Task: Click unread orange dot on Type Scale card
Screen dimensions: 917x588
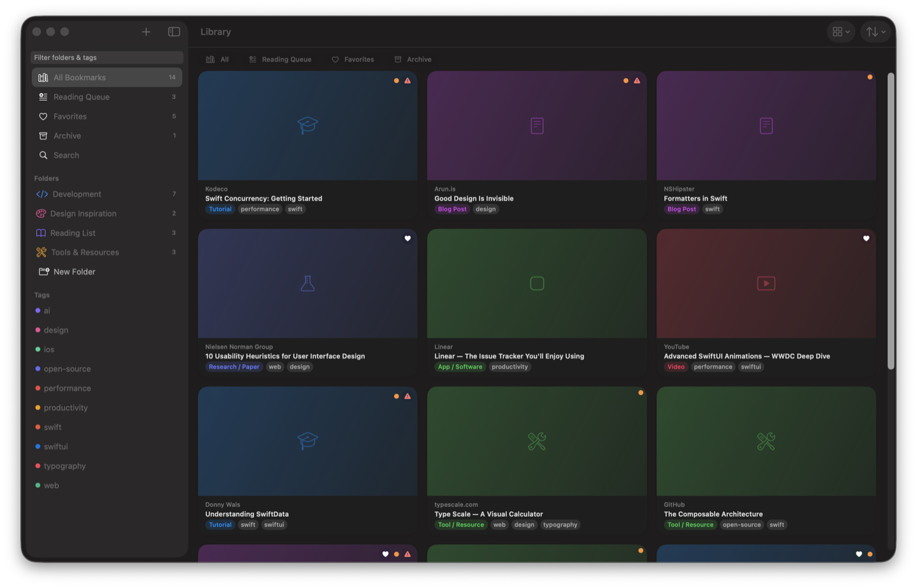Action: (641, 393)
